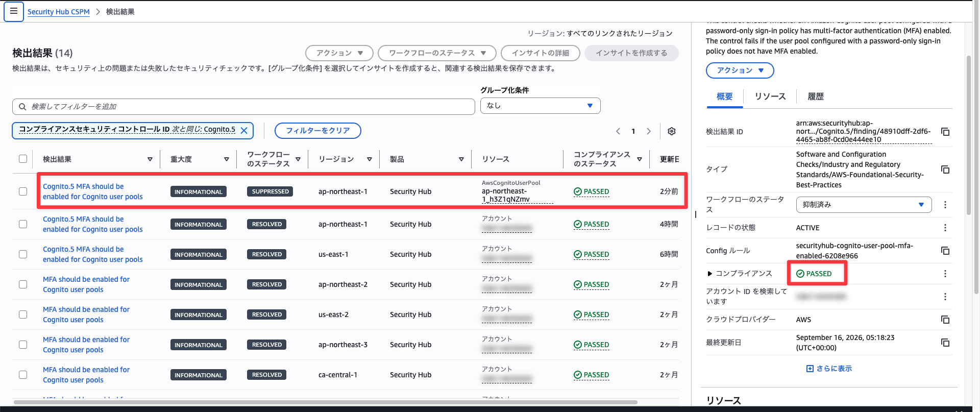Open the us-east-1 Cognito.5 finding link

pyautogui.click(x=93, y=254)
